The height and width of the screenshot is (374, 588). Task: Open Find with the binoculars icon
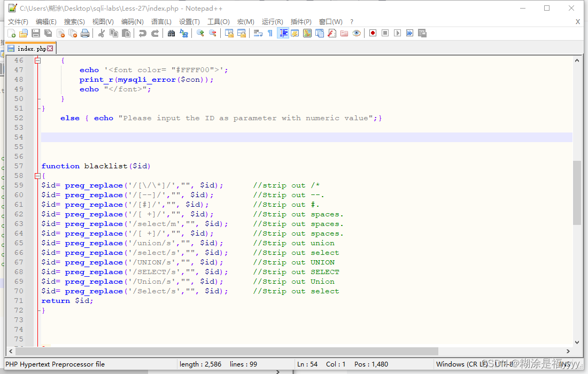(172, 33)
